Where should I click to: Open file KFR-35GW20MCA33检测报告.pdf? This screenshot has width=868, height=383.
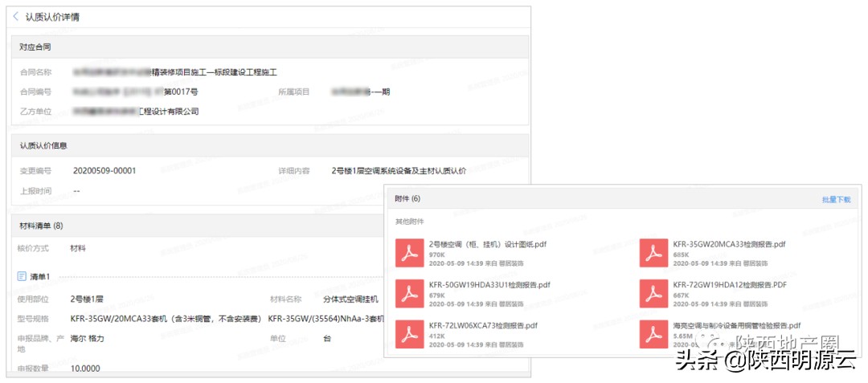pyautogui.click(x=729, y=244)
